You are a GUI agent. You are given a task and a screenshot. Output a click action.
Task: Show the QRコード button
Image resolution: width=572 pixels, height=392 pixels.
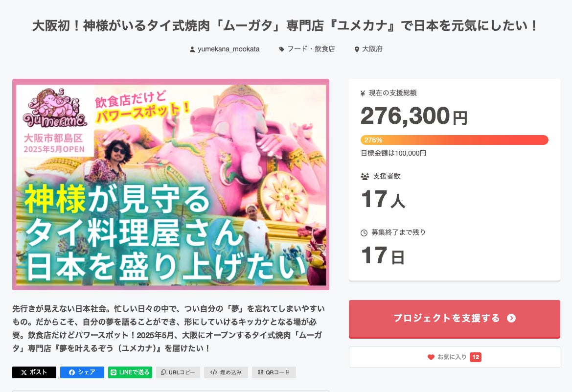tap(274, 372)
